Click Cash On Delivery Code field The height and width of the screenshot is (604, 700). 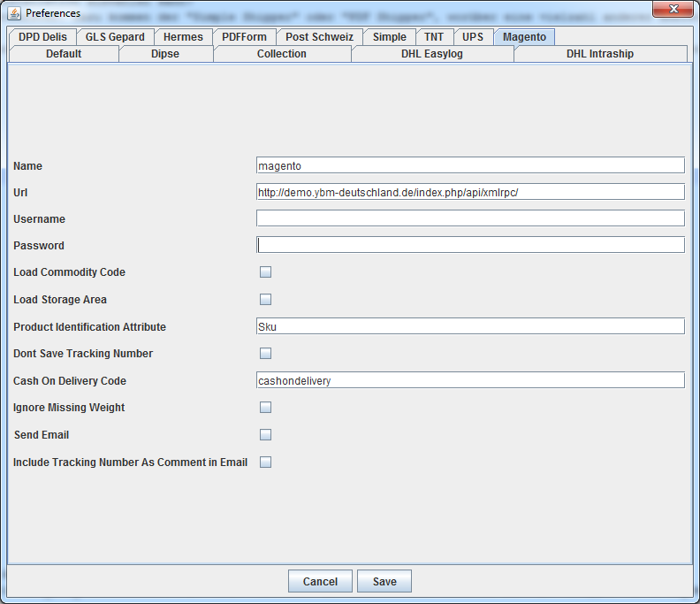click(470, 380)
